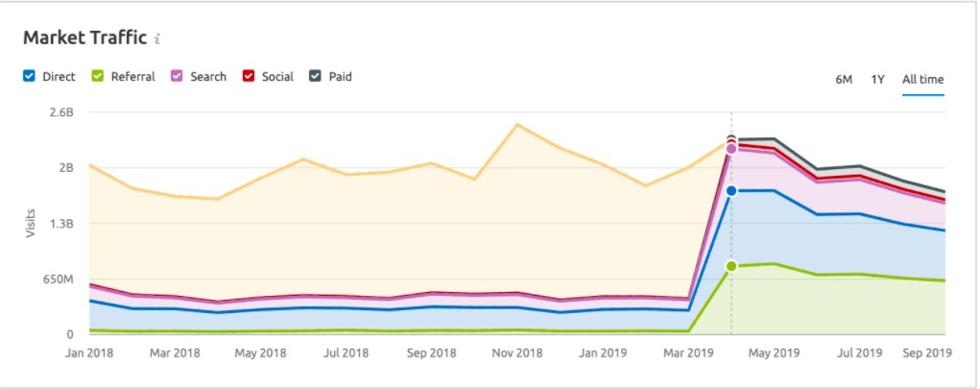This screenshot has height=389, width=980.
Task: Hide the Paid traffic series checkbox
Action: click(316, 77)
